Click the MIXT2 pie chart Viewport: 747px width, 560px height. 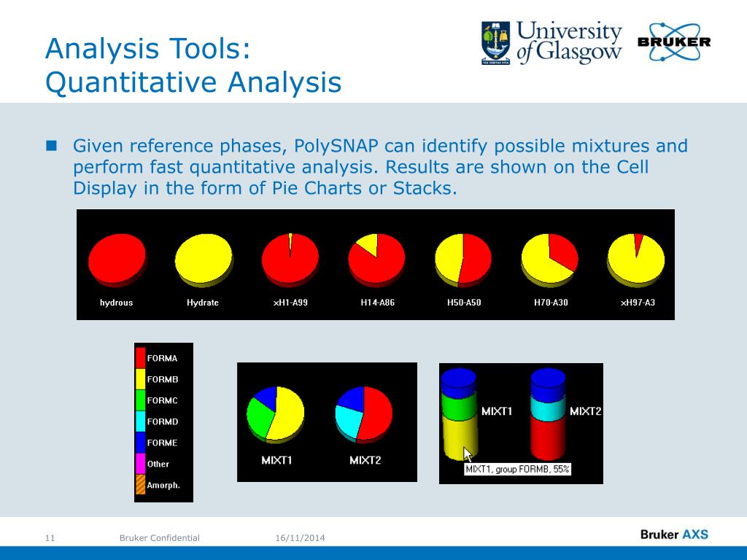(364, 414)
